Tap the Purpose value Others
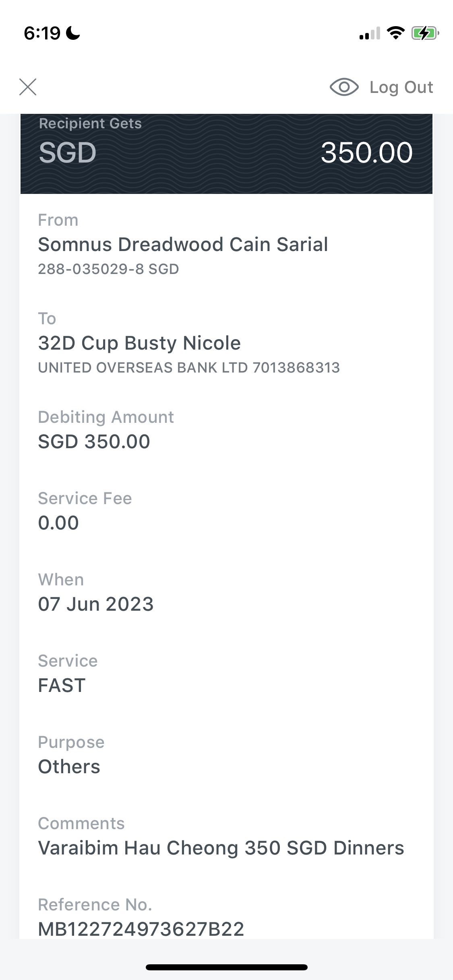Viewport: 453px width, 980px height. 69,767
